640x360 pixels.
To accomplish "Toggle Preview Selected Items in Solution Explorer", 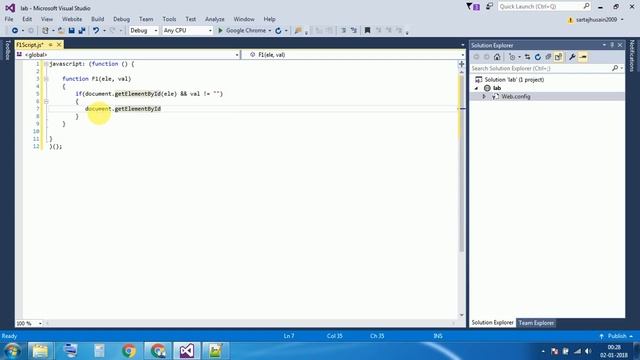I will [x=583, y=57].
